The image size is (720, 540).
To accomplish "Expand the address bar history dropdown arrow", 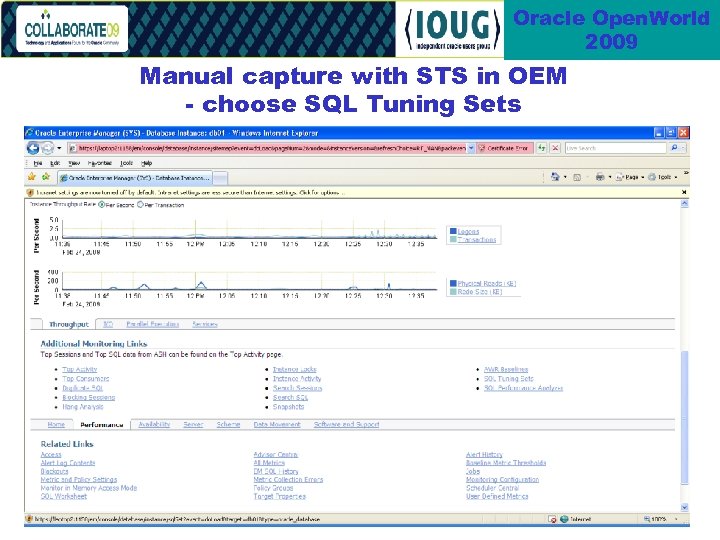I will [x=471, y=148].
